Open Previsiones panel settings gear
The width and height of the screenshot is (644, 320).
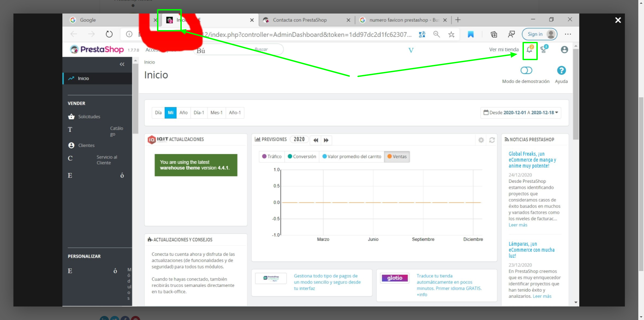481,140
